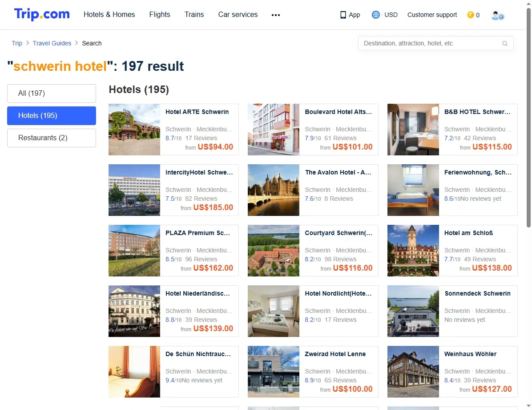Click Ferienwohnung, Sch... title
Screen dimensions: 532x410
(478, 172)
